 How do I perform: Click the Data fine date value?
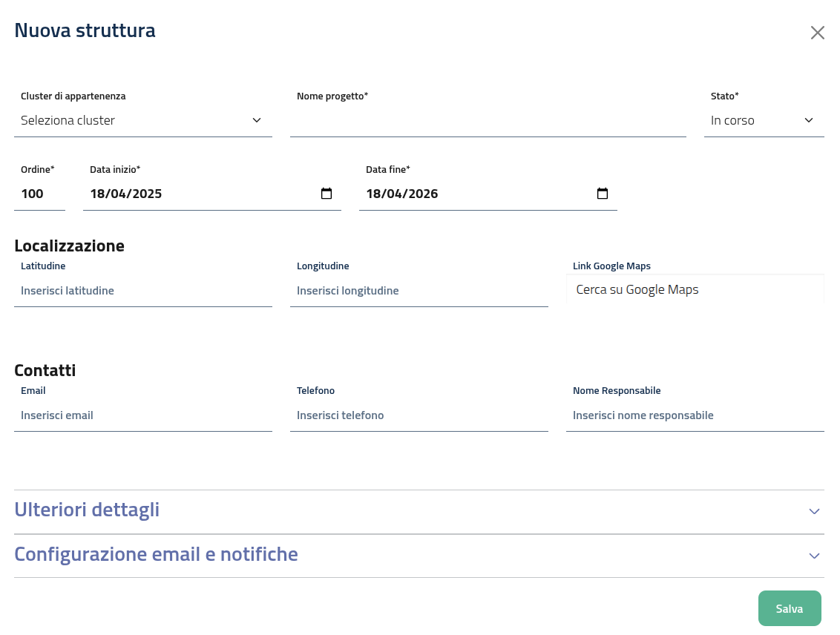point(402,194)
